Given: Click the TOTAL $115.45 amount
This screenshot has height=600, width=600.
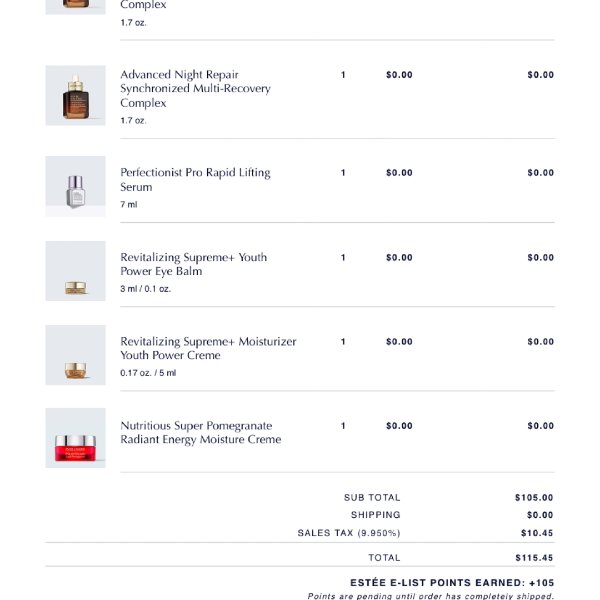Looking at the screenshot, I should (x=534, y=558).
